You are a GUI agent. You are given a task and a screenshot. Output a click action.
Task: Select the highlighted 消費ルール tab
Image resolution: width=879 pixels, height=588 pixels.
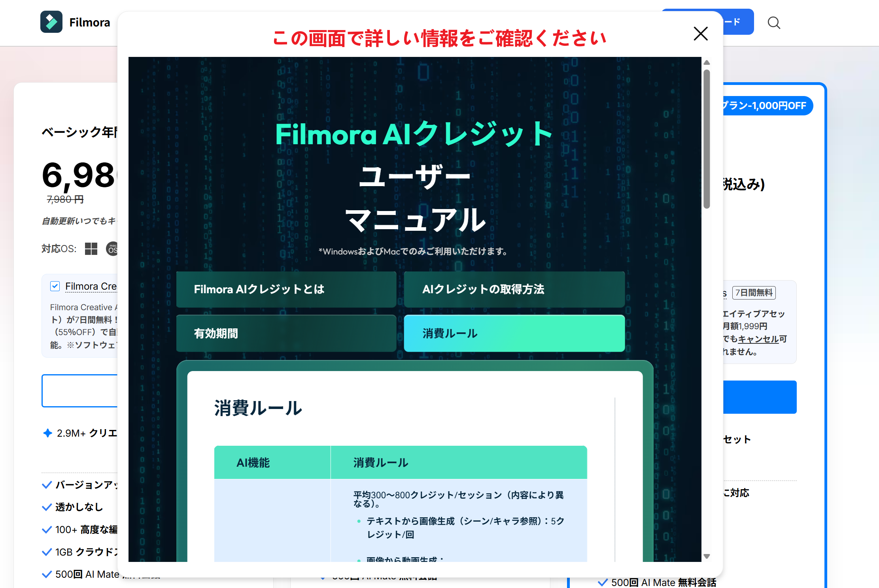click(x=514, y=334)
